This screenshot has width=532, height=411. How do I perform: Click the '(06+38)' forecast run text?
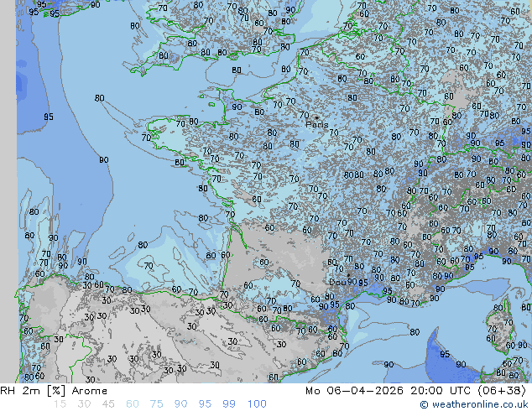coord(502,391)
